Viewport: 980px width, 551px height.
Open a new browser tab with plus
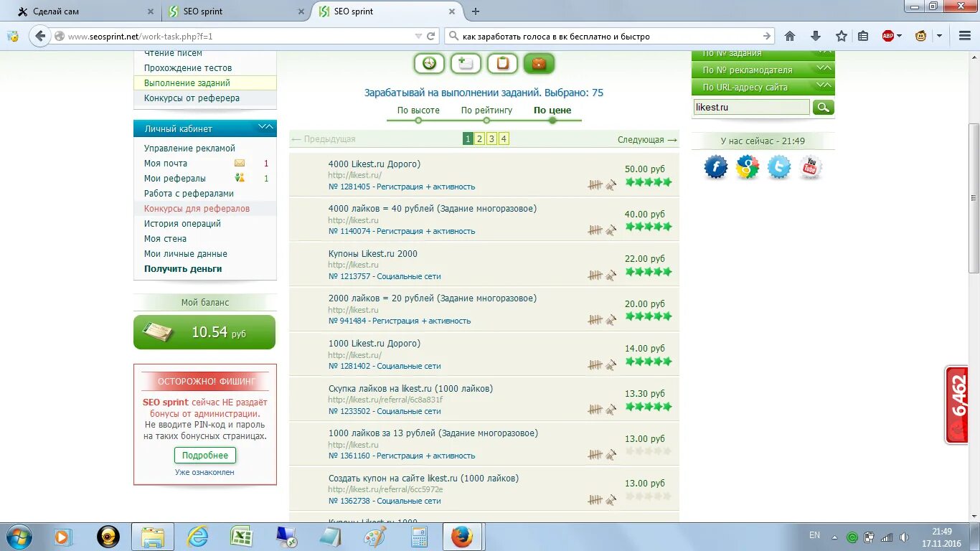[476, 11]
